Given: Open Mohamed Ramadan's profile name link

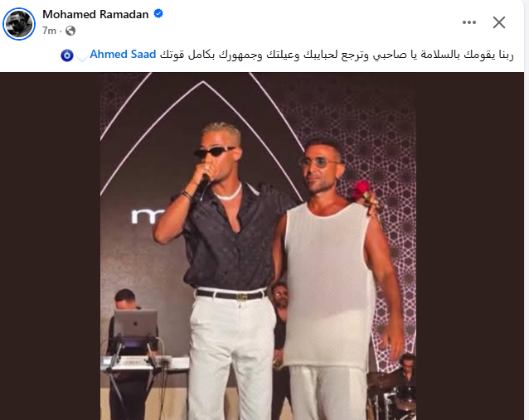Looking at the screenshot, I should tap(95, 14).
